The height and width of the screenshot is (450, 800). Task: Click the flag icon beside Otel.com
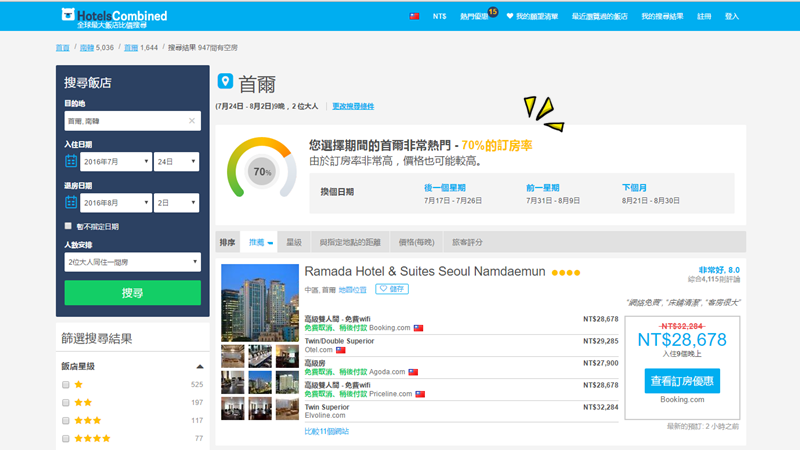pos(340,350)
